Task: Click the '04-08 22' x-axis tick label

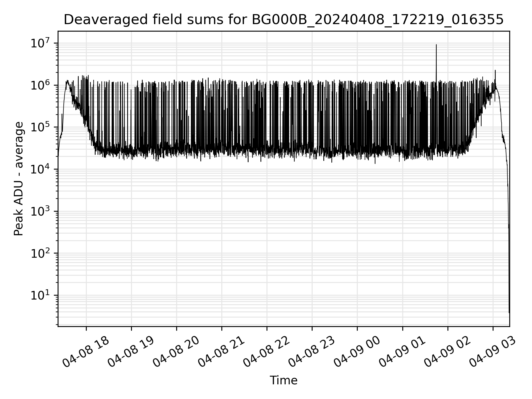Action: tap(267, 352)
